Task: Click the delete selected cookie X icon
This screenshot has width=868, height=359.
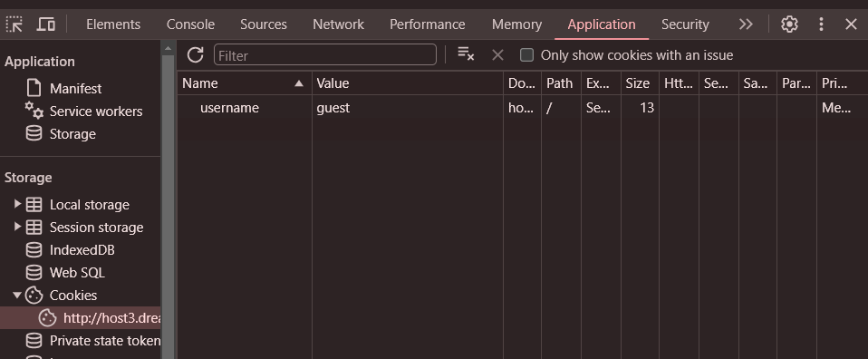Action: click(497, 54)
